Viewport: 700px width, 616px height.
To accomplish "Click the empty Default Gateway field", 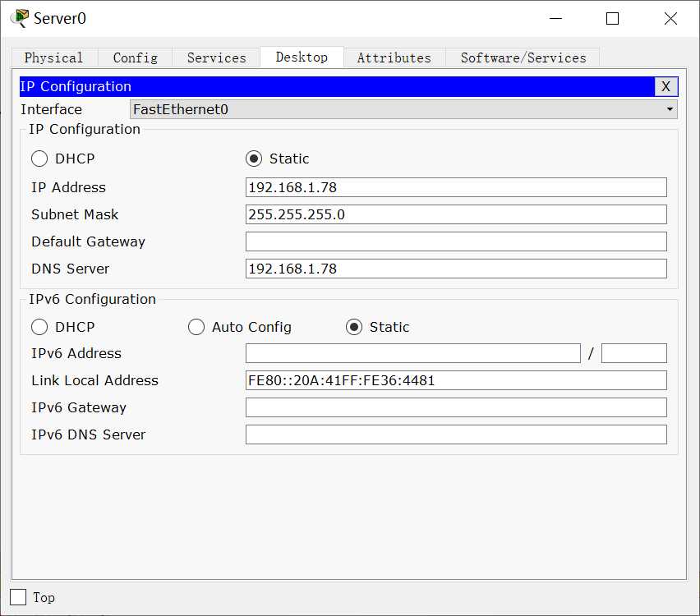I will tap(456, 241).
